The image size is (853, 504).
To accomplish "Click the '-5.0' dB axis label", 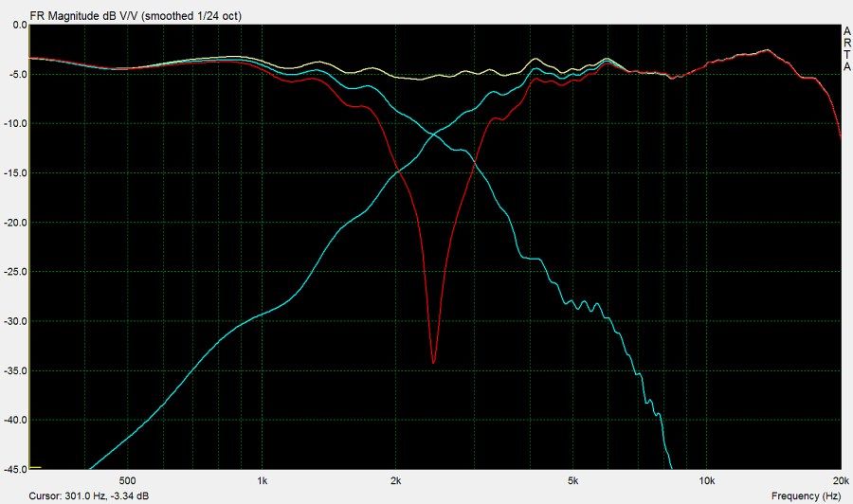I will coord(18,75).
